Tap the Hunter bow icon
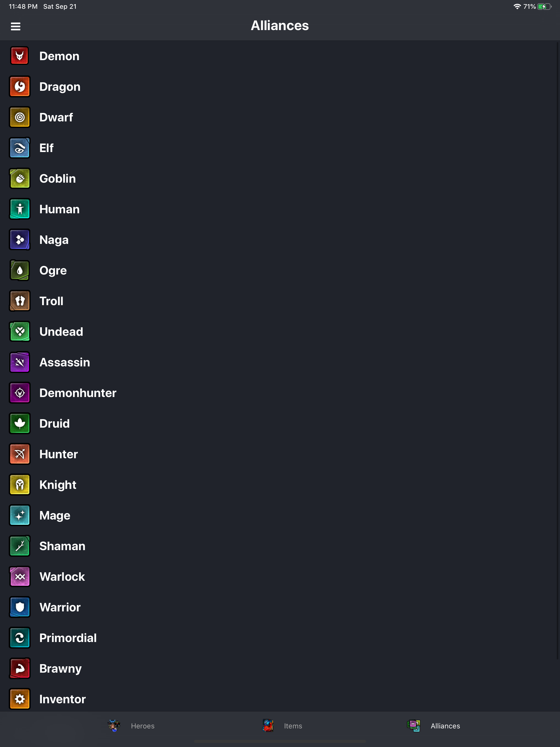 (x=20, y=454)
